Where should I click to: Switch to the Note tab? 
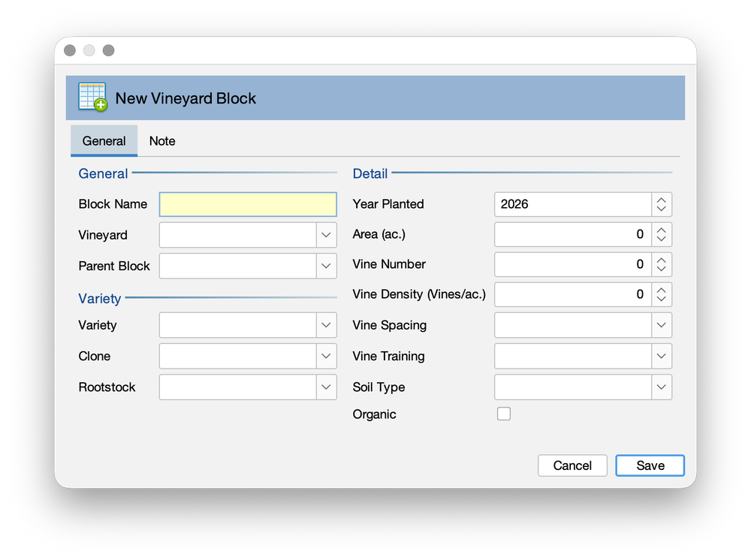[162, 140]
